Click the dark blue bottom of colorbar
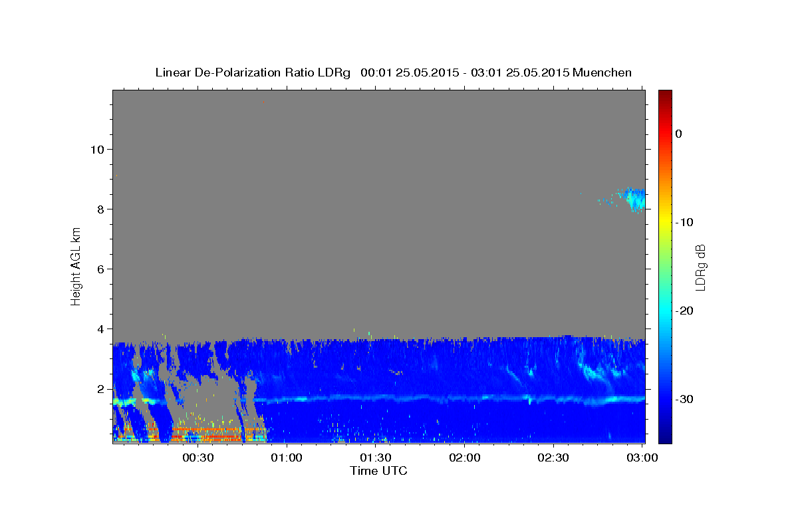Screen dimensions: 798x532 click(665, 436)
